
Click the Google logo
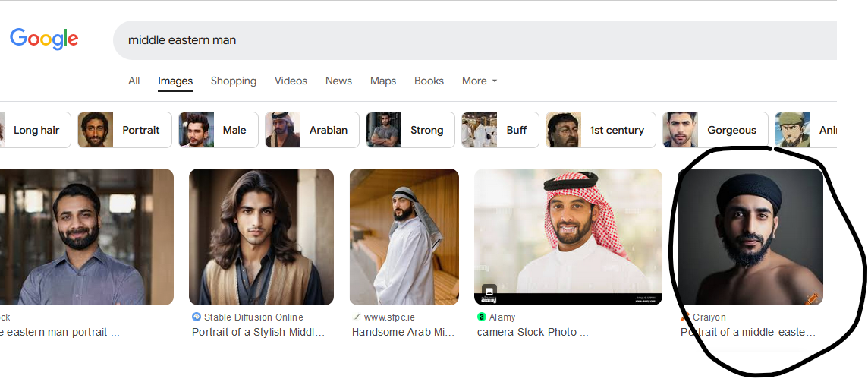click(44, 39)
